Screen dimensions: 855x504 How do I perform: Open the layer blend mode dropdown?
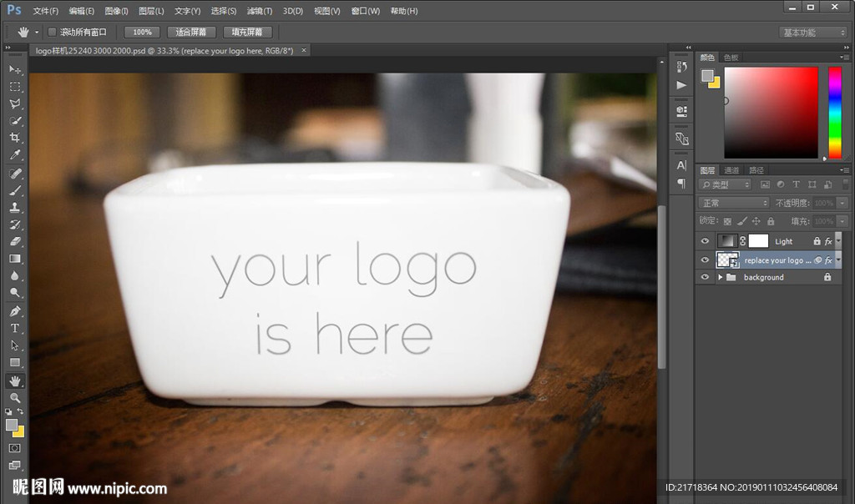[x=733, y=203]
